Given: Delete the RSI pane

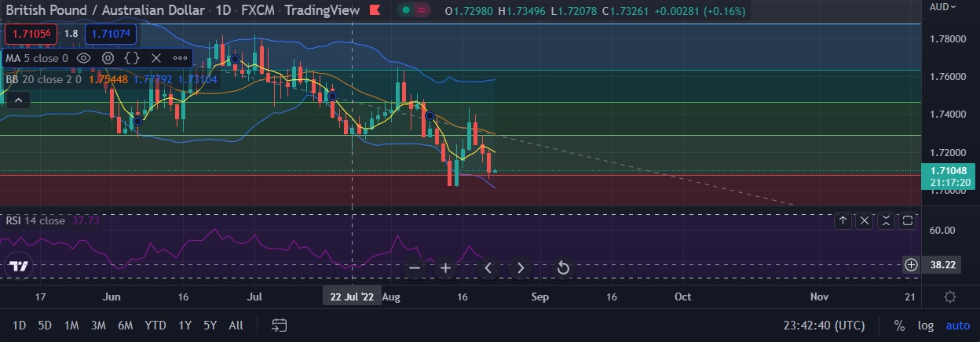Looking at the screenshot, I should (x=865, y=221).
